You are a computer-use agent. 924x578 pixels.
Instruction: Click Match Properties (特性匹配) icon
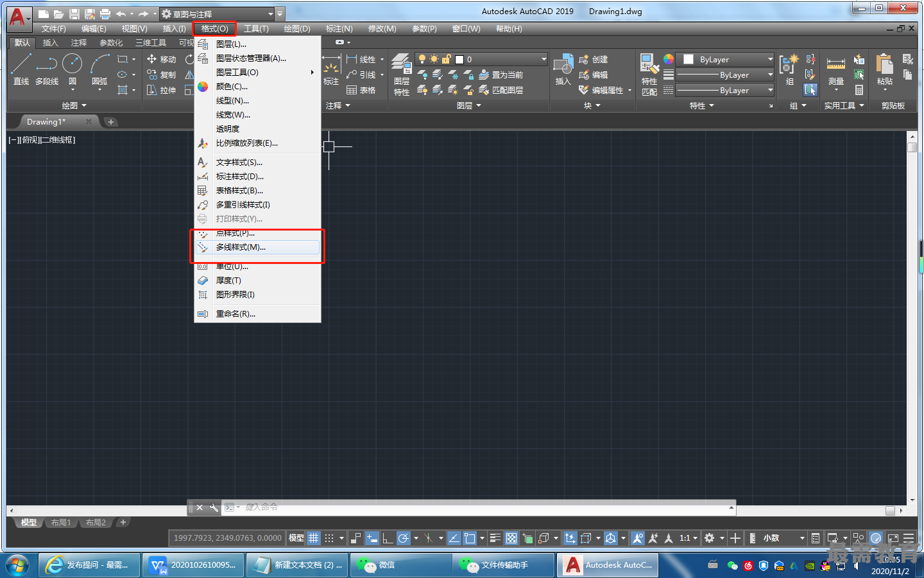[x=649, y=74]
